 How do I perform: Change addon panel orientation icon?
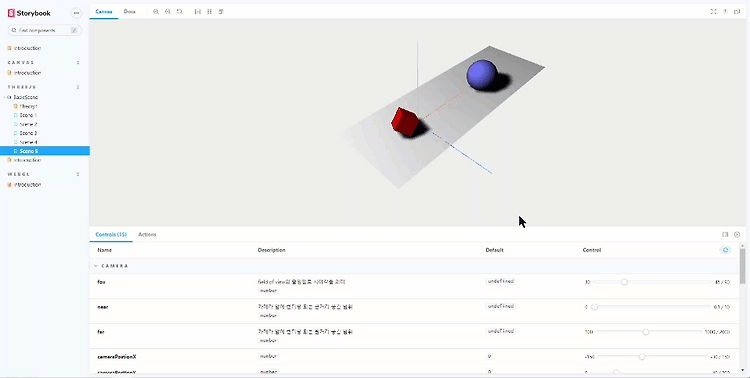coord(725,234)
